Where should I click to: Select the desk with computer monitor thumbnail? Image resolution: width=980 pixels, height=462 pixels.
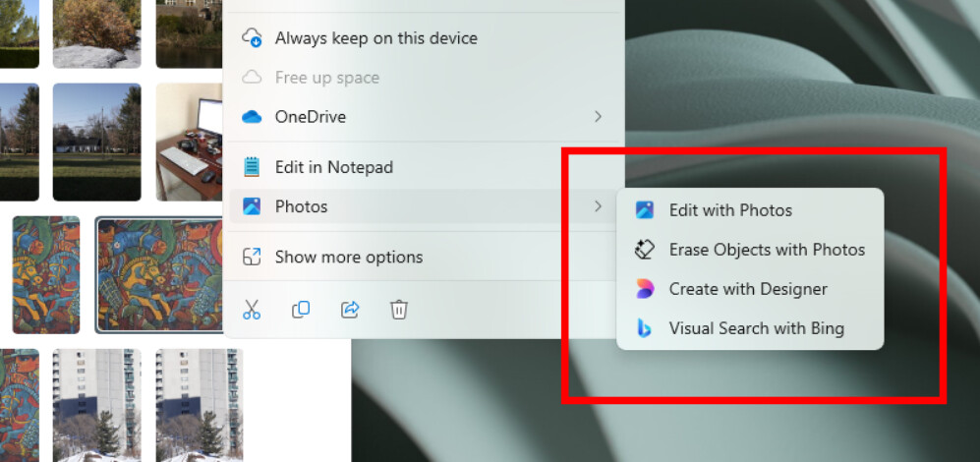coord(190,142)
